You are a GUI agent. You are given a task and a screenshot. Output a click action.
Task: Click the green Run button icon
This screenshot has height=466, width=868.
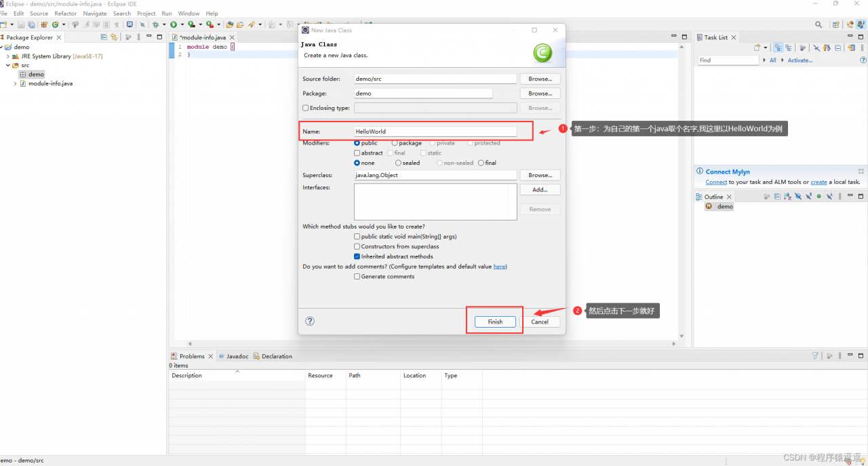(x=173, y=24)
